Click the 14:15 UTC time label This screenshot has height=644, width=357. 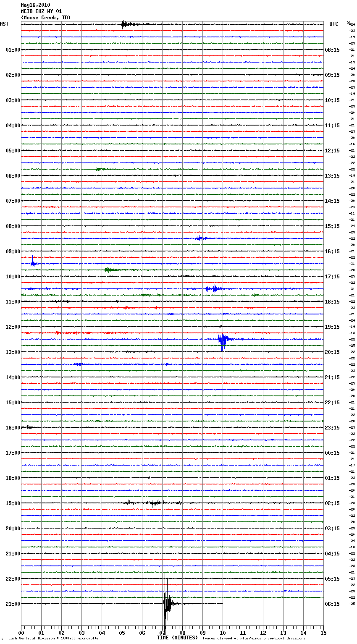(x=332, y=201)
